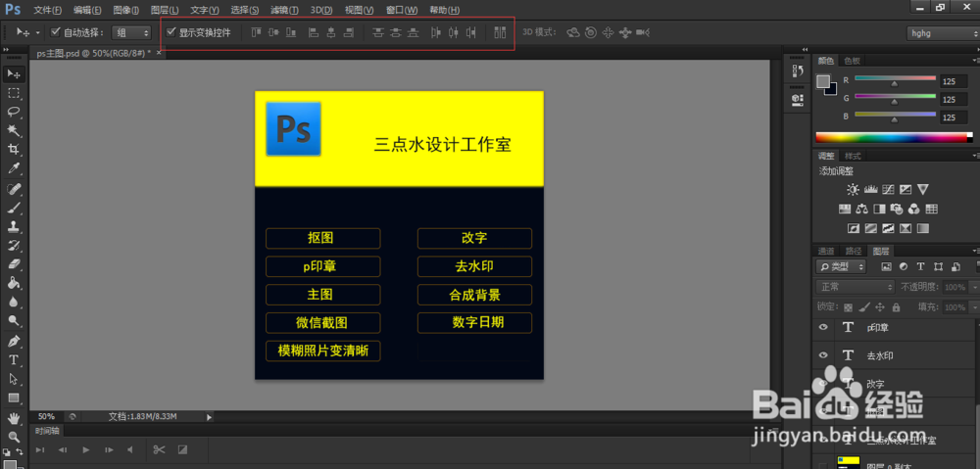
Task: Select the Blur tool
Action: point(13,301)
